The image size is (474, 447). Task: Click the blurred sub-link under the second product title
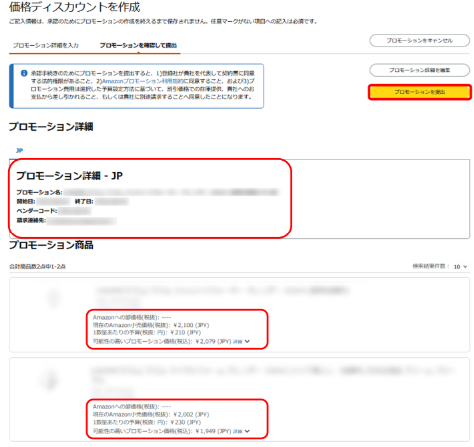pos(112,391)
